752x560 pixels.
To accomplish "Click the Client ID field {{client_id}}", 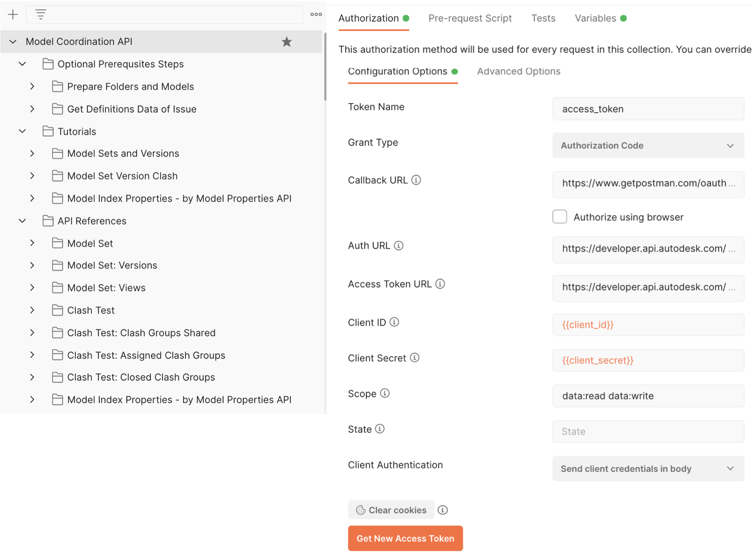I will tap(648, 325).
